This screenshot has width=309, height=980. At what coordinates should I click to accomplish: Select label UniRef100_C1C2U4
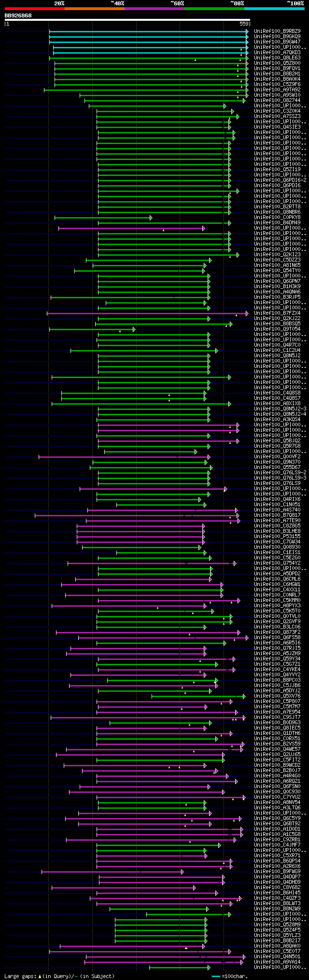pos(277,350)
